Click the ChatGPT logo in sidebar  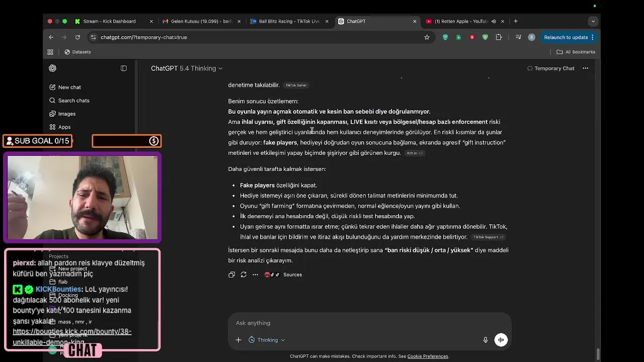[x=52, y=68]
